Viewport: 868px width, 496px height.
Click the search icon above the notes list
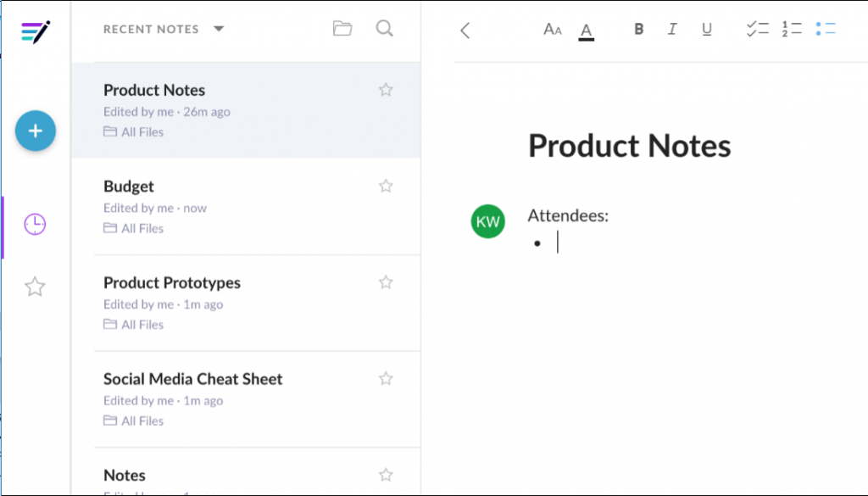point(384,28)
